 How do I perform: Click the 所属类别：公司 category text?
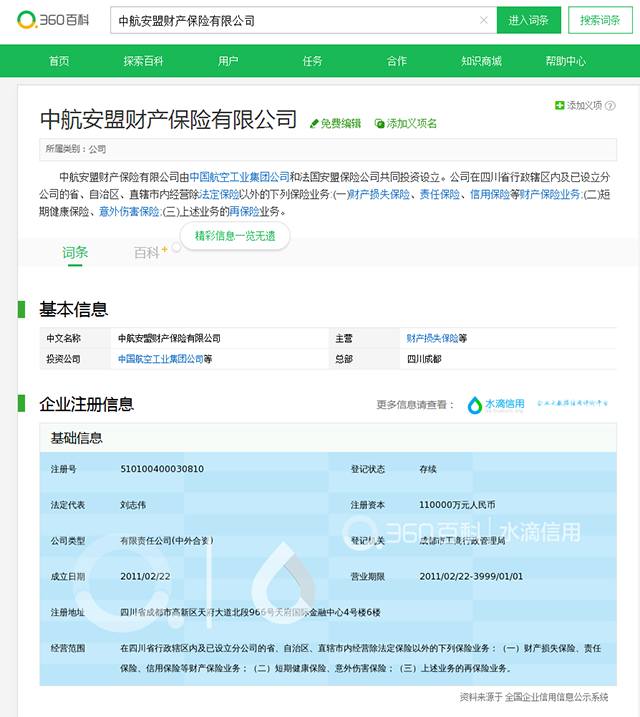(76, 149)
